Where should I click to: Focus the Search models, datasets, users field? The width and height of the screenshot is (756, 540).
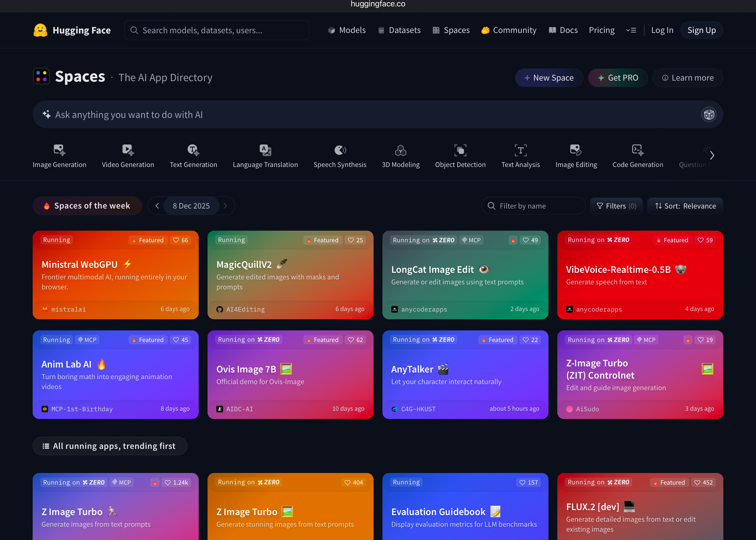pos(217,30)
